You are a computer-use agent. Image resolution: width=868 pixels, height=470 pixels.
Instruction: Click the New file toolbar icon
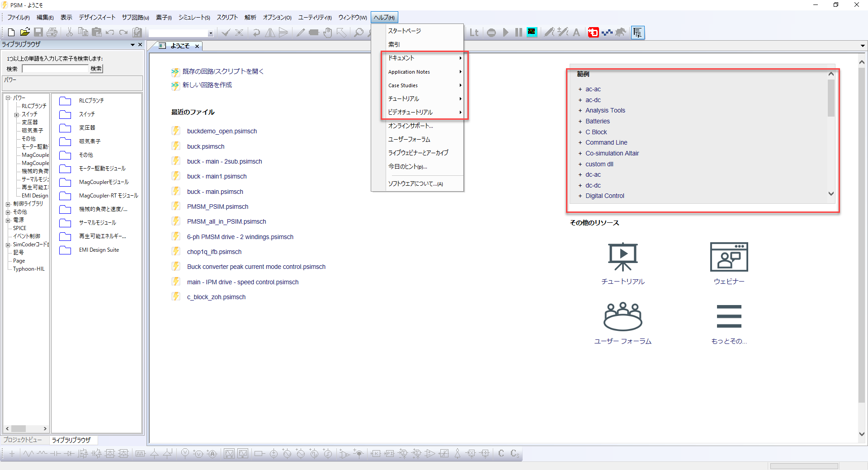(x=11, y=32)
